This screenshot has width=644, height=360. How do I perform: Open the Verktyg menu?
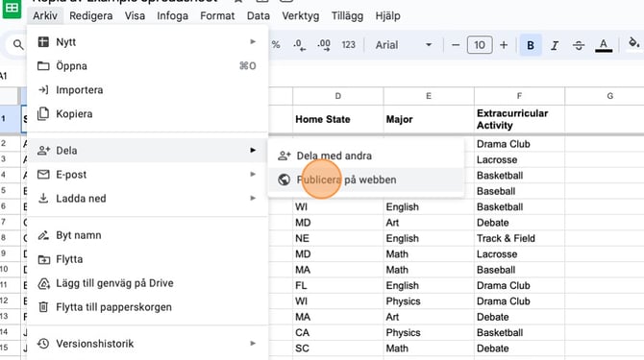coord(300,16)
